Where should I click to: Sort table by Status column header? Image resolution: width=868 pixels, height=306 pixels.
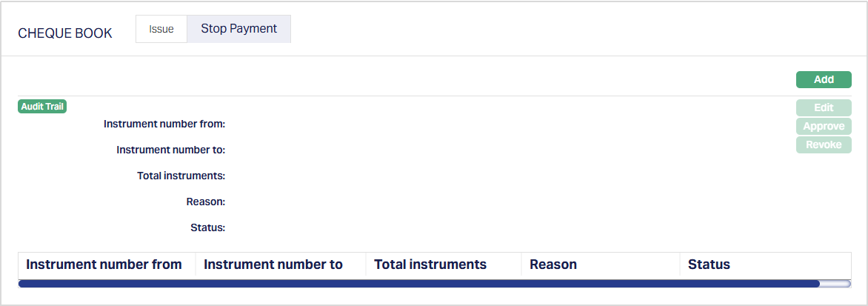tap(709, 265)
